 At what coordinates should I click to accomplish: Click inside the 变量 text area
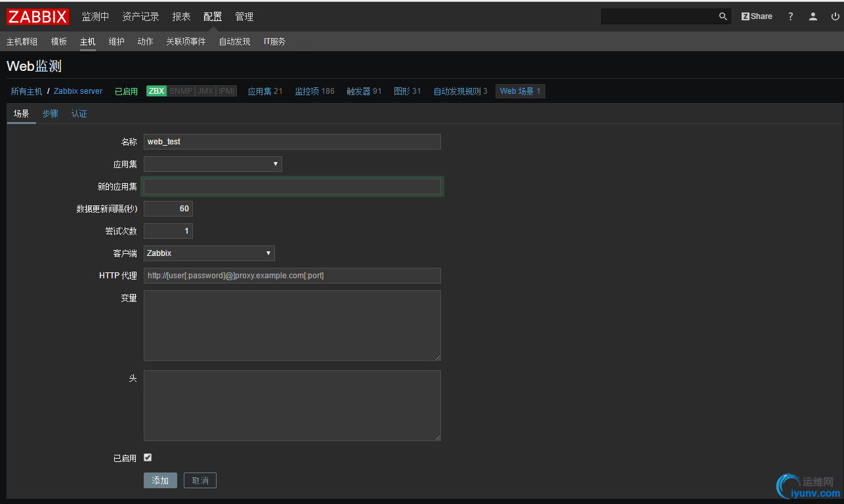click(x=292, y=325)
